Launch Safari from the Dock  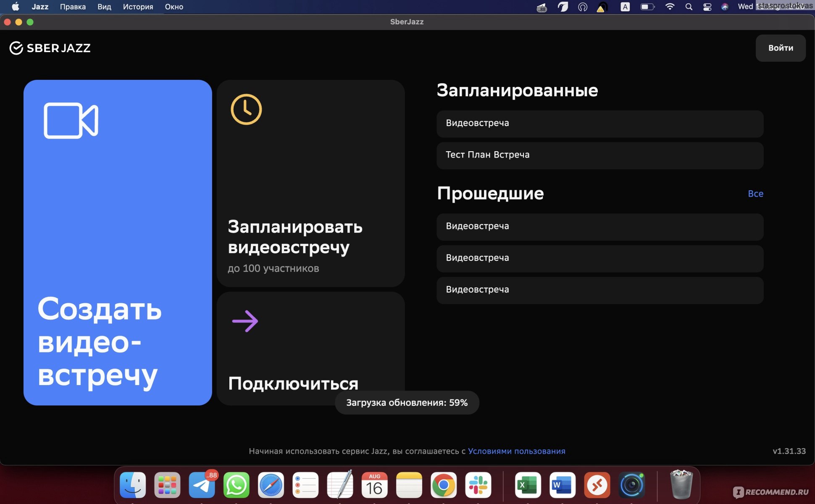(271, 485)
